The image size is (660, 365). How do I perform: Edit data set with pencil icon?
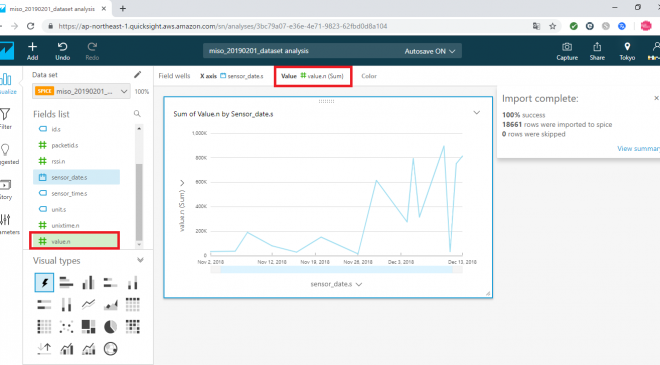tap(138, 75)
